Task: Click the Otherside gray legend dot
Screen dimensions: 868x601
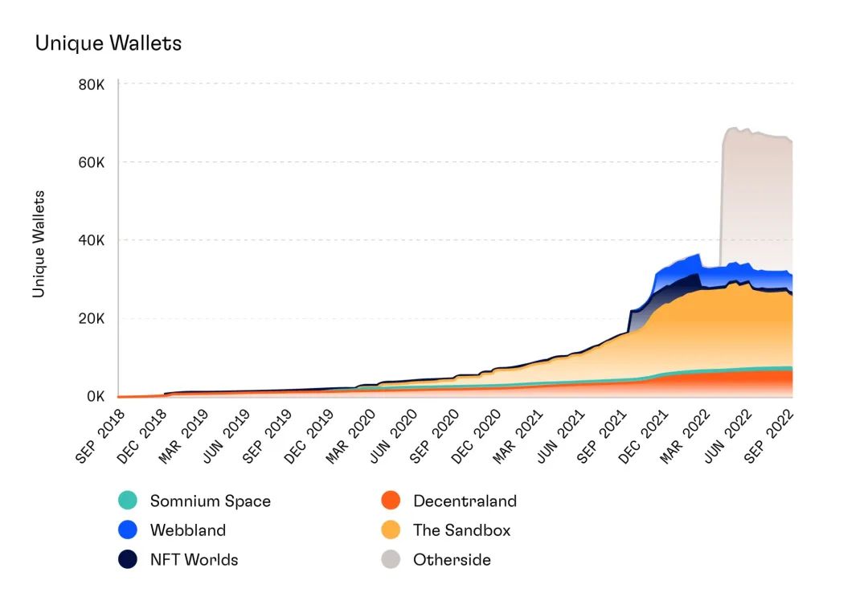Action: [391, 559]
